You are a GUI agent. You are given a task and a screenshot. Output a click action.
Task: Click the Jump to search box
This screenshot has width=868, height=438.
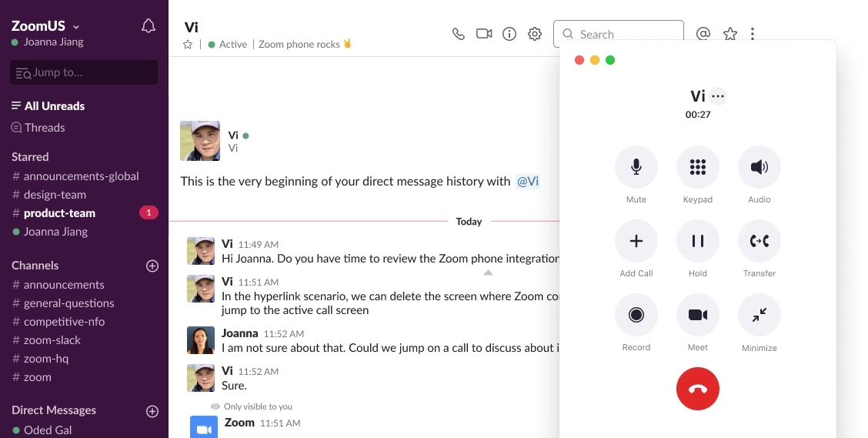(x=84, y=72)
